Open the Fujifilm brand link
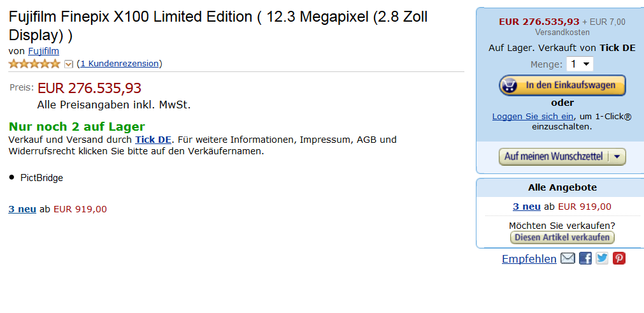 coord(43,51)
